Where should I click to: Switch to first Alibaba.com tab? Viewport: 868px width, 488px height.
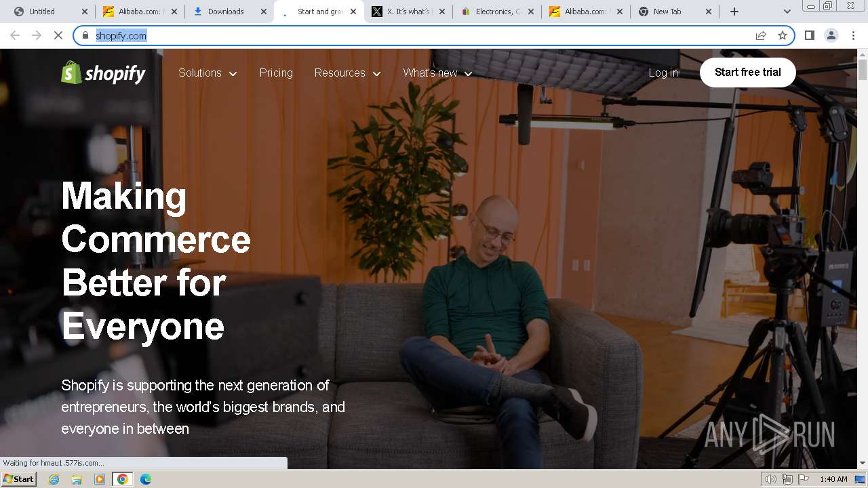tap(139, 12)
